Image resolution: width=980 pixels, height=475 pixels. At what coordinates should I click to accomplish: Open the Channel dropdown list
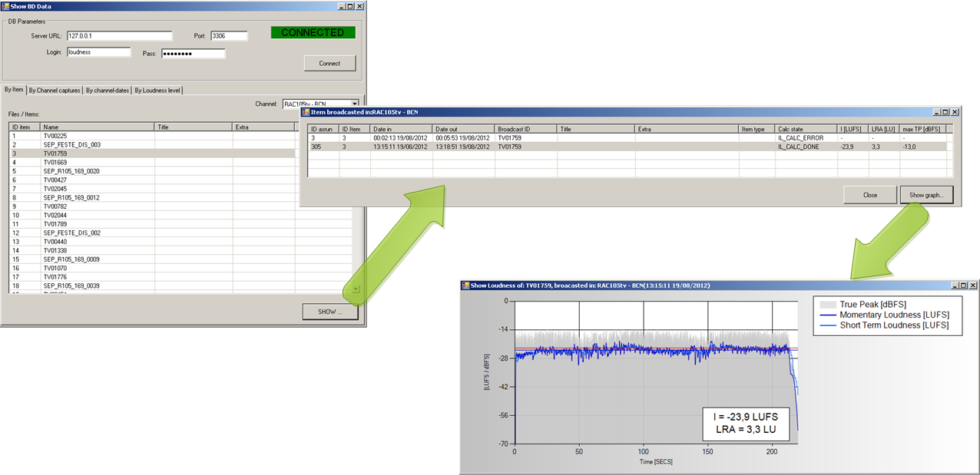click(355, 104)
